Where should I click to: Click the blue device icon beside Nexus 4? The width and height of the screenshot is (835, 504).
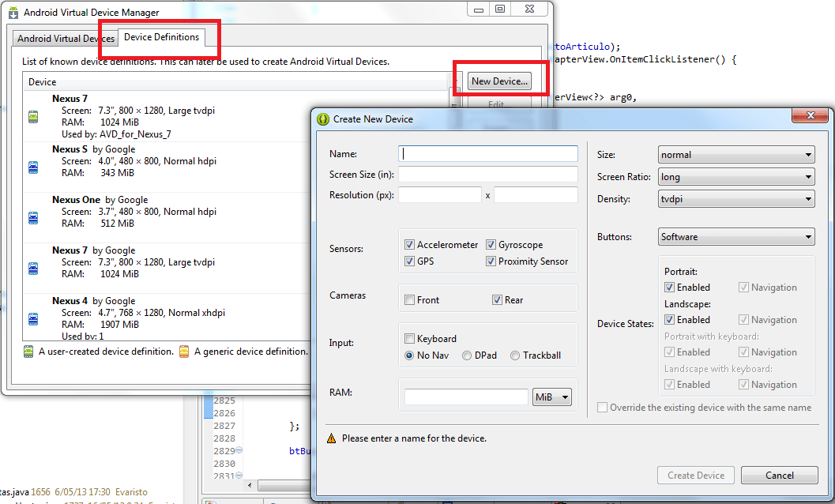tap(33, 319)
